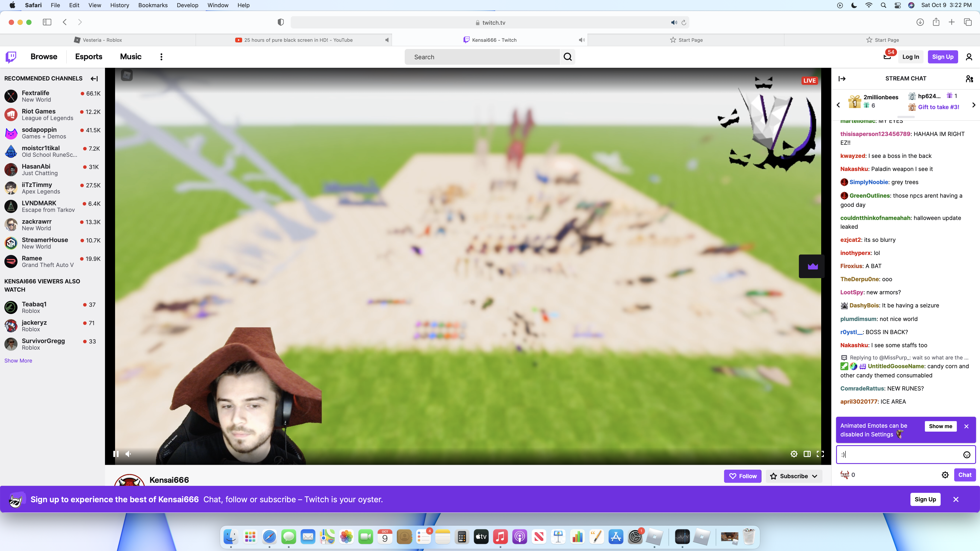Open video player settings gear
The image size is (980, 551).
point(794,454)
